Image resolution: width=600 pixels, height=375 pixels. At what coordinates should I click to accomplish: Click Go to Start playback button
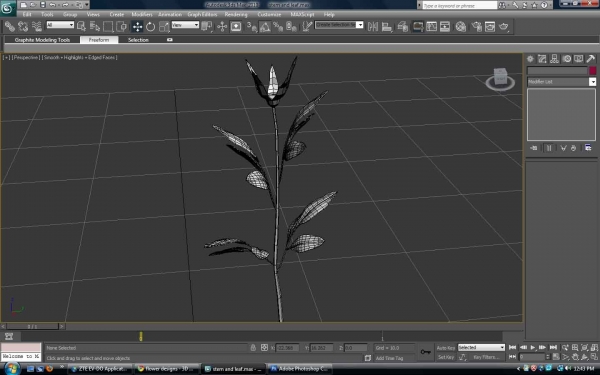512,347
